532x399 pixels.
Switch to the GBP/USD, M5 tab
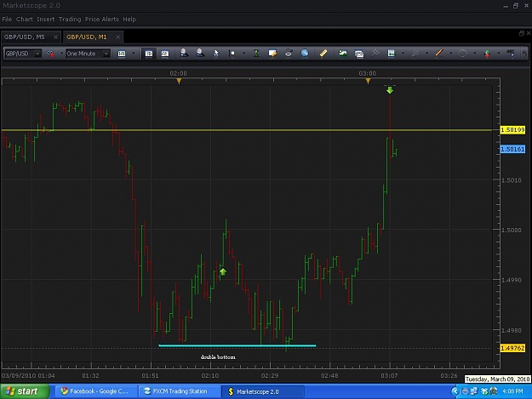coord(25,37)
